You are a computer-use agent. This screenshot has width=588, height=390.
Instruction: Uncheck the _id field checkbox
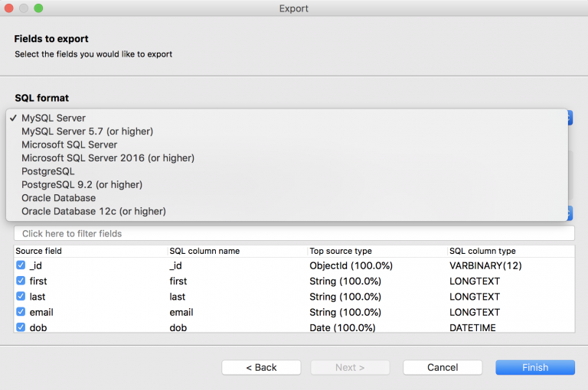21,265
